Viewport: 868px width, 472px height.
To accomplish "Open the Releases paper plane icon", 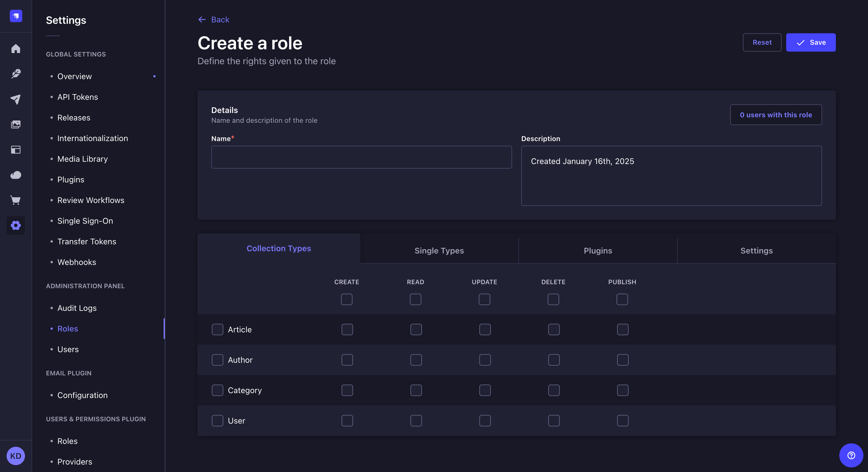I will [16, 99].
